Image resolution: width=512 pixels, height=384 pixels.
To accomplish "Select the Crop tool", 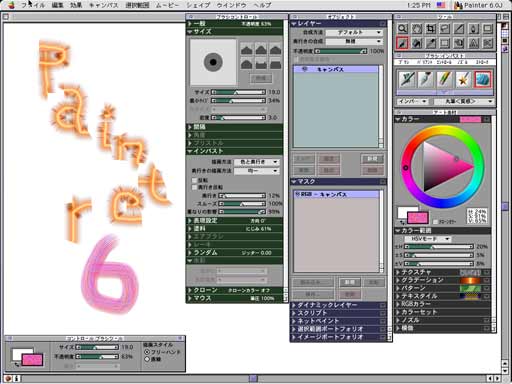I will pos(431,29).
